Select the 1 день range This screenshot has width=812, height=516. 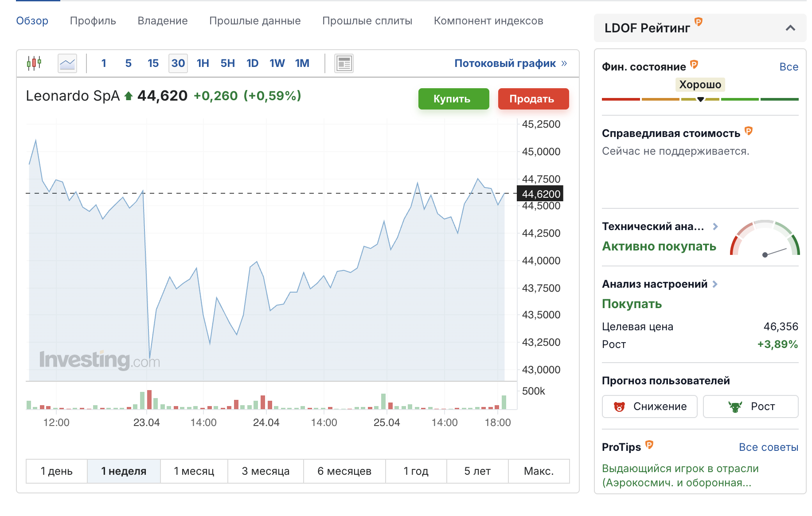pos(57,471)
